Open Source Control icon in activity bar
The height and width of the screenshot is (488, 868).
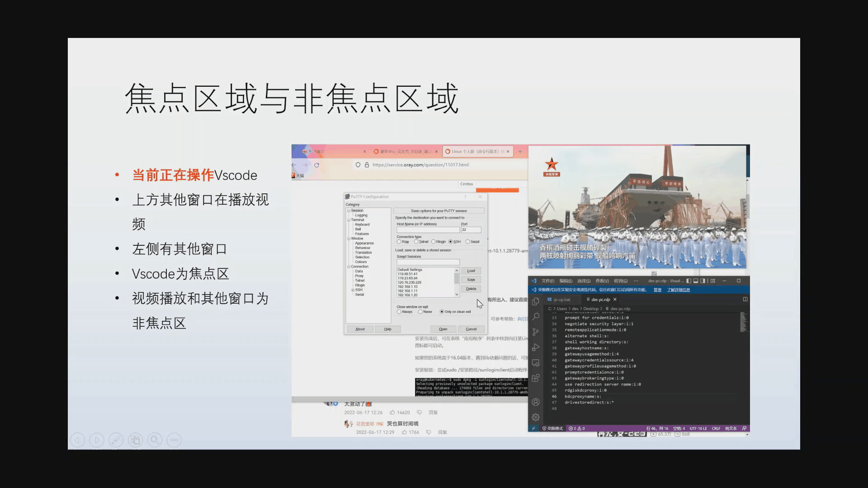(x=536, y=332)
